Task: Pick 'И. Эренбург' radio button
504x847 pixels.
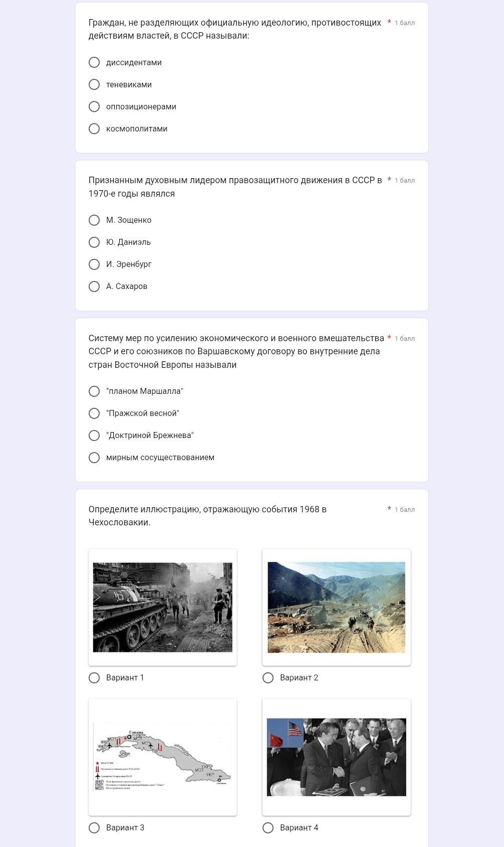Action: (94, 264)
